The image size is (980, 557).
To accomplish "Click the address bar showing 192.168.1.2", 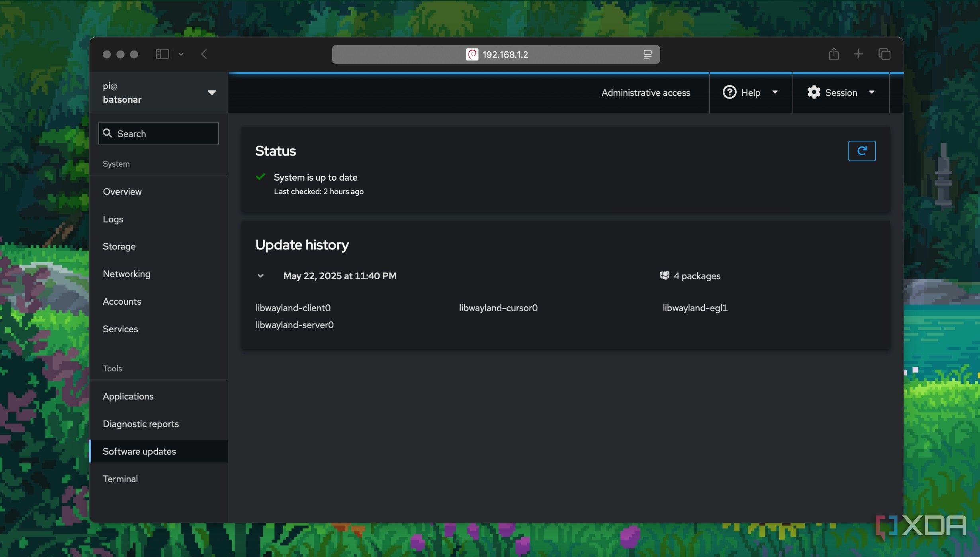I will coord(496,55).
